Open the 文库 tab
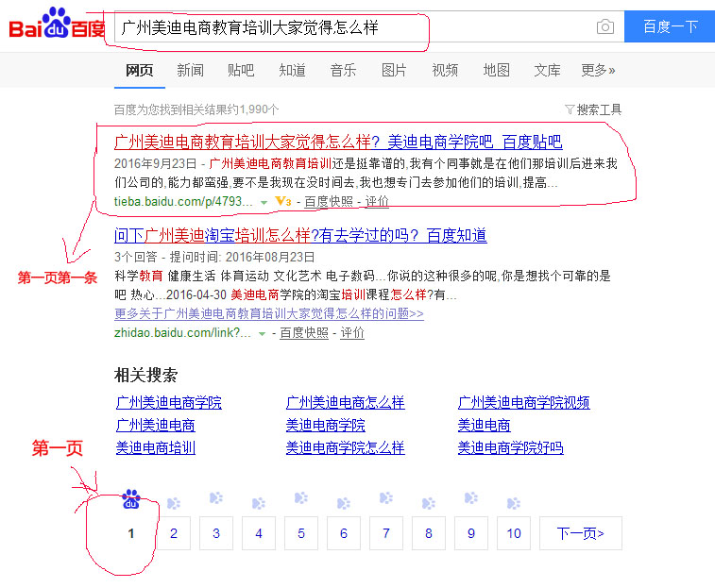The height and width of the screenshot is (588, 715). tap(547, 70)
